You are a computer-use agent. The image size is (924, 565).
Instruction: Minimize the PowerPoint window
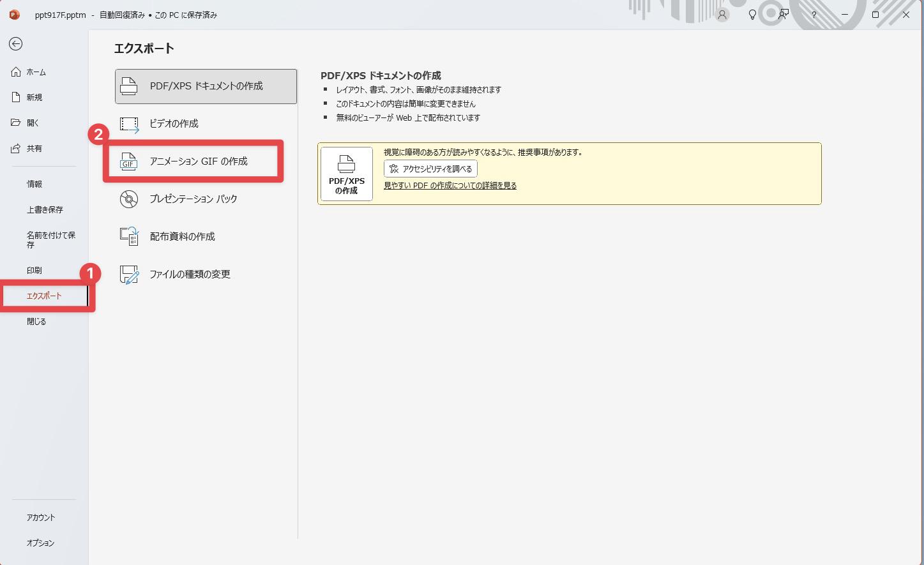coord(845,15)
